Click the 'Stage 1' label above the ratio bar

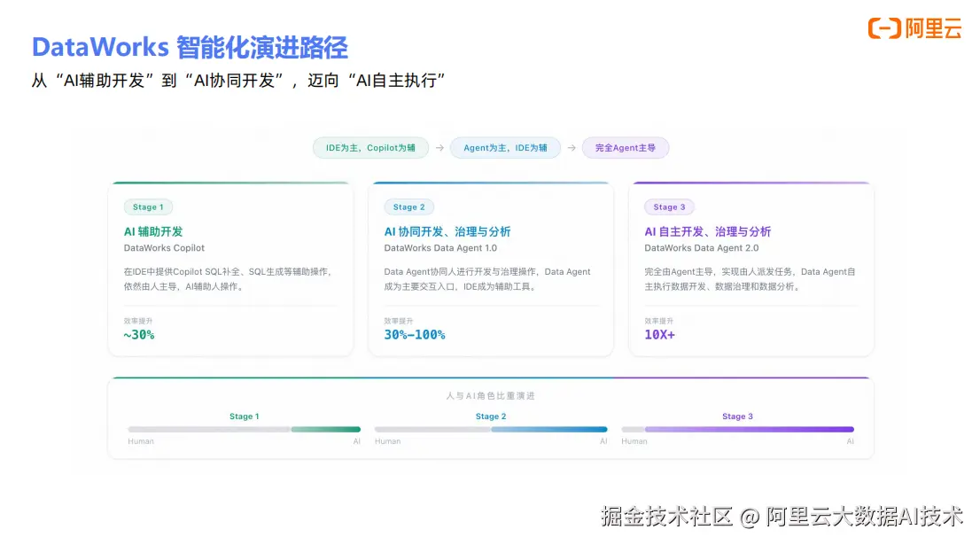pyautogui.click(x=245, y=417)
